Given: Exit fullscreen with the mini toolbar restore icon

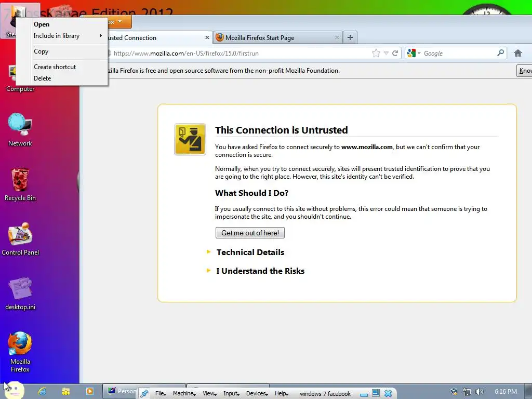Looking at the screenshot, I should coord(376,393).
